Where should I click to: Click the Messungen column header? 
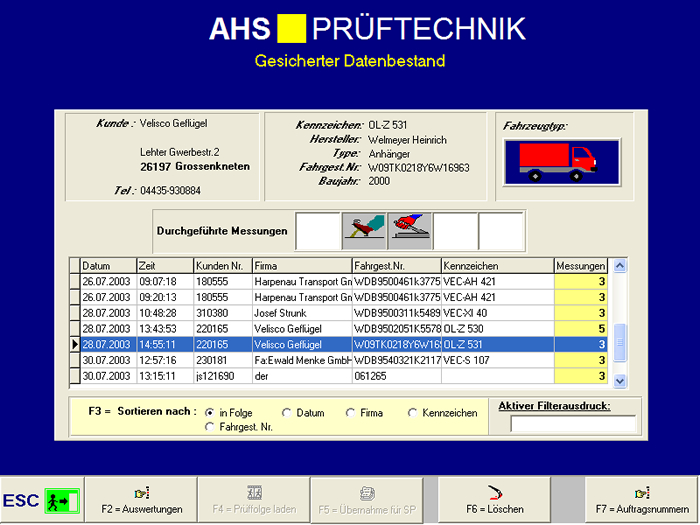[580, 266]
